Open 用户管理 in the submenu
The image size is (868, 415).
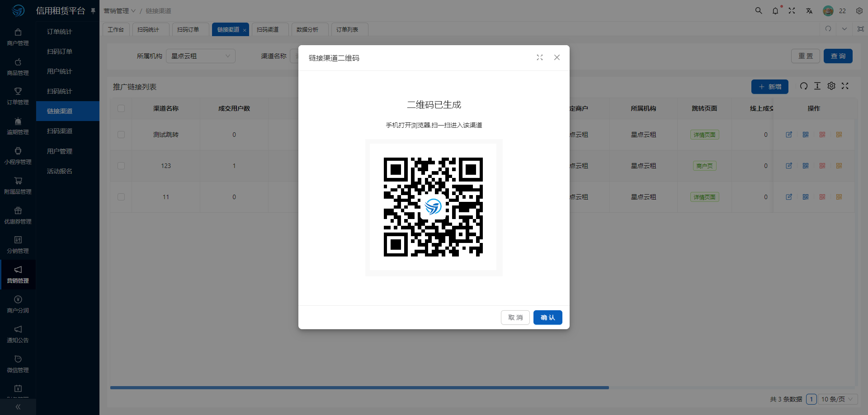click(x=68, y=151)
